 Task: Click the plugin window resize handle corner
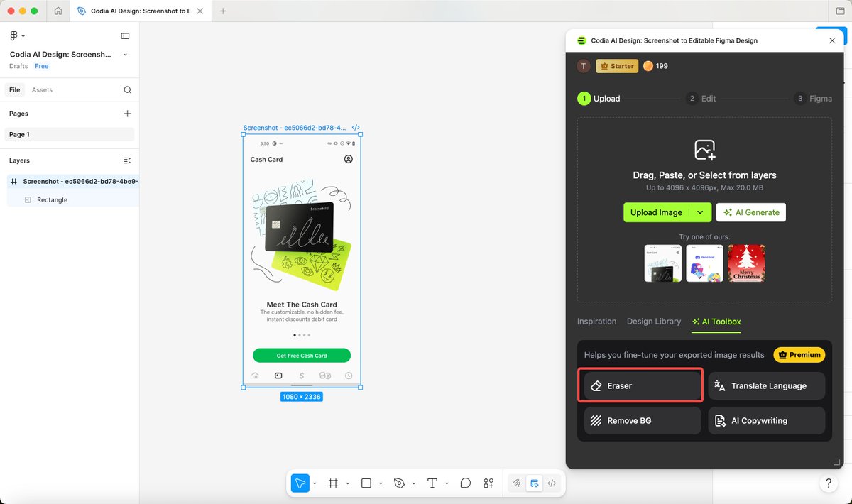click(x=836, y=462)
